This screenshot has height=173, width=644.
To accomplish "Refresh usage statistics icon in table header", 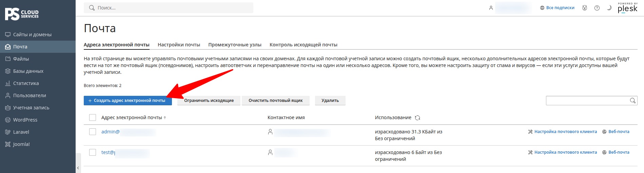I will (417, 118).
